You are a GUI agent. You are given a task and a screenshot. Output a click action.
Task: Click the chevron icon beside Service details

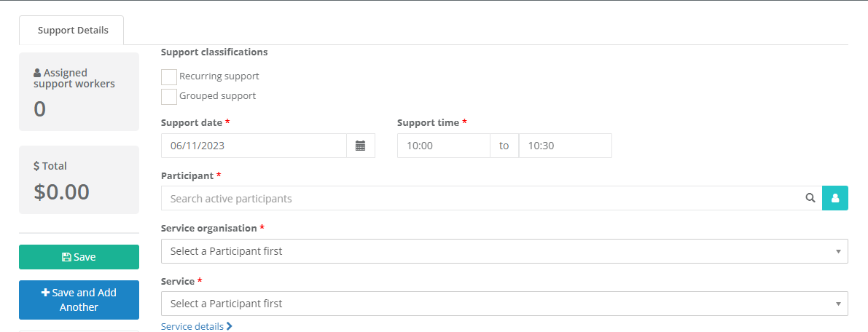pyautogui.click(x=229, y=326)
